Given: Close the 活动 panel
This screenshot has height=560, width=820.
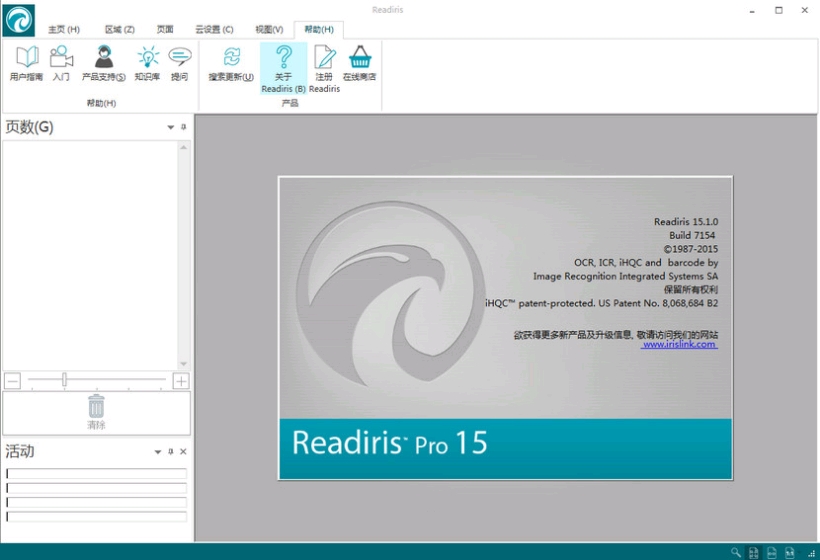Looking at the screenshot, I should (183, 451).
